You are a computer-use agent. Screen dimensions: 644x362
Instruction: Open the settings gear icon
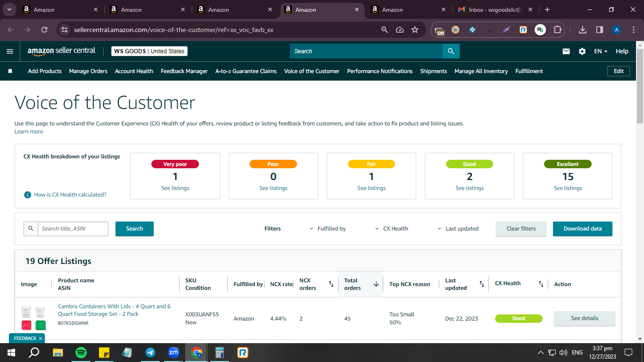582,51
